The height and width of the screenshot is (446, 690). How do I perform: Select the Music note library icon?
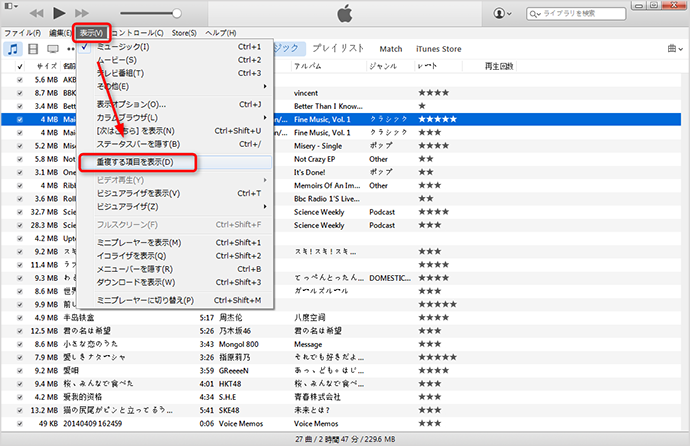click(x=13, y=49)
